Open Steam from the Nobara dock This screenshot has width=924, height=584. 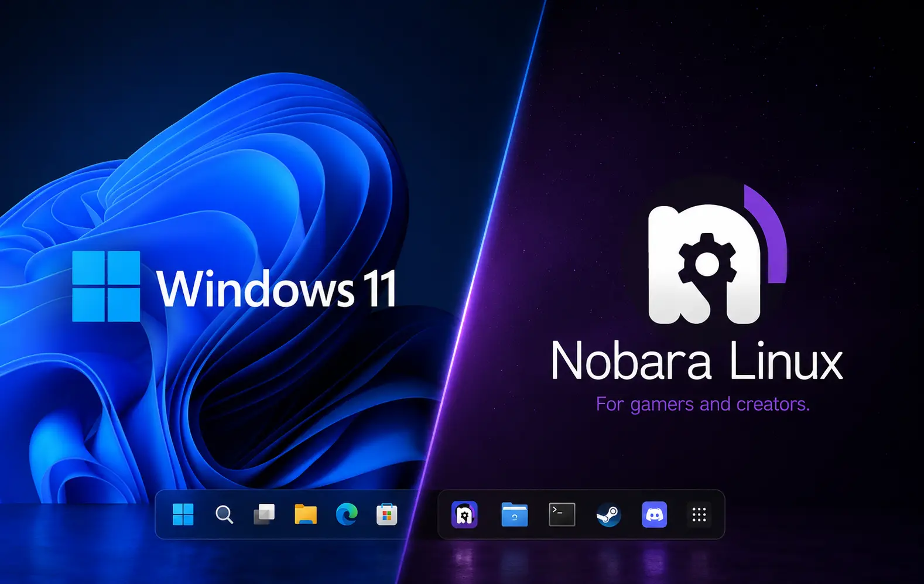[609, 515]
